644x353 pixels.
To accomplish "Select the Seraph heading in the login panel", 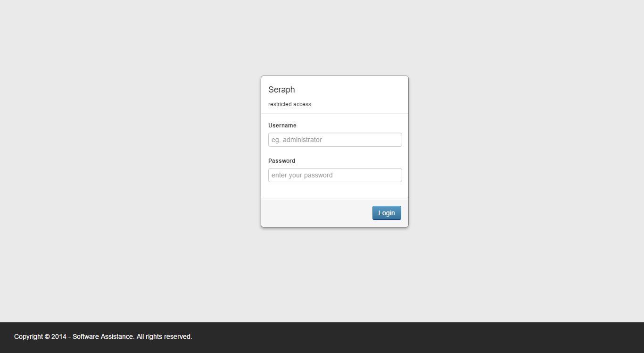I will (281, 90).
